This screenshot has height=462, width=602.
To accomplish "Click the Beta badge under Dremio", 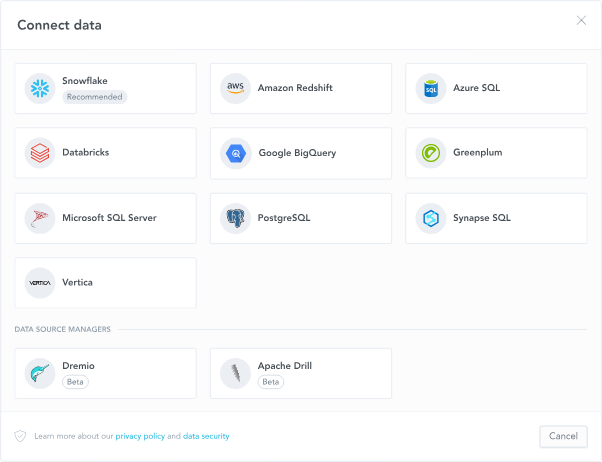I will coord(75,382).
